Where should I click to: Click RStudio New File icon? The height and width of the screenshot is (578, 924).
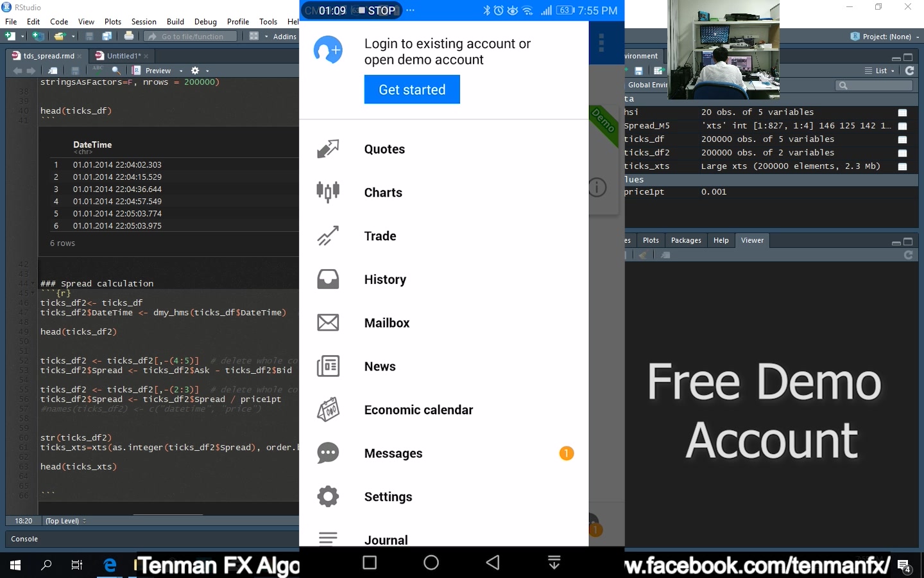pyautogui.click(x=10, y=36)
